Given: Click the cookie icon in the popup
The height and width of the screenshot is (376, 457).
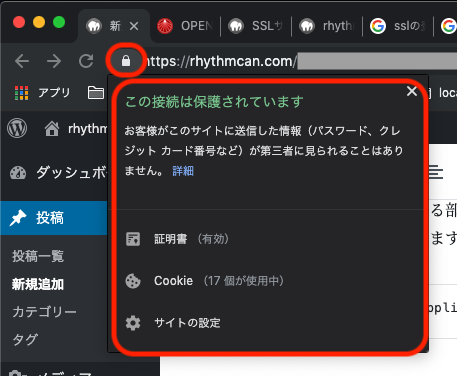Looking at the screenshot, I should [x=133, y=281].
